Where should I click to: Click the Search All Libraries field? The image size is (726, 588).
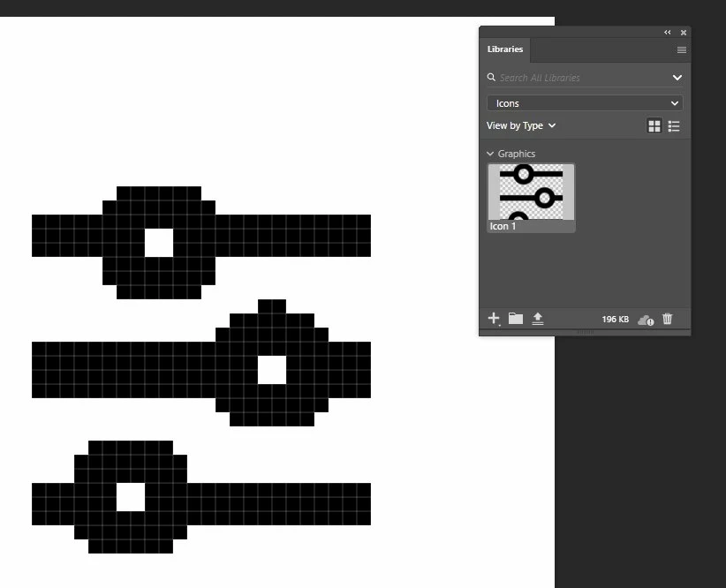coord(584,78)
